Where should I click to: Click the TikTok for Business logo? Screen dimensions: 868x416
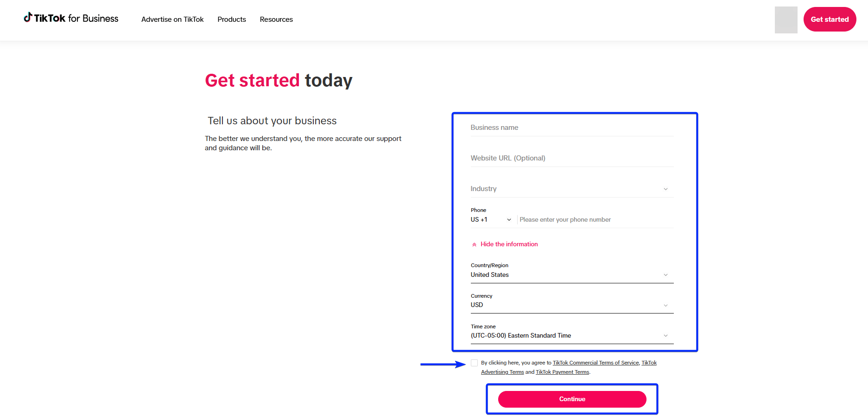(x=71, y=19)
